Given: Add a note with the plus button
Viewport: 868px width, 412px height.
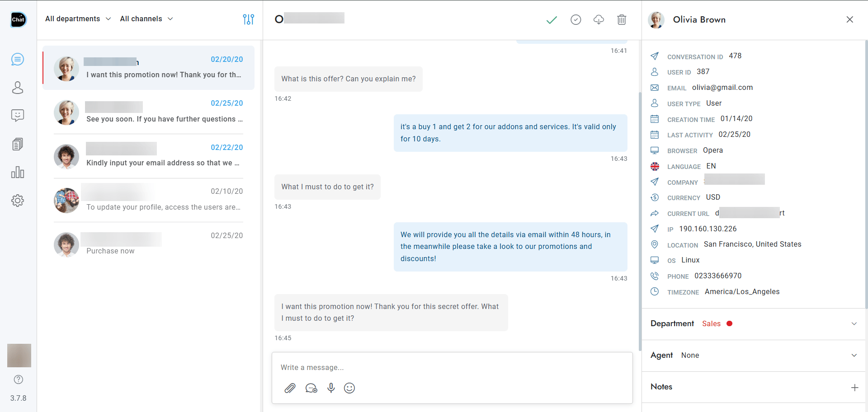Looking at the screenshot, I should click(854, 387).
